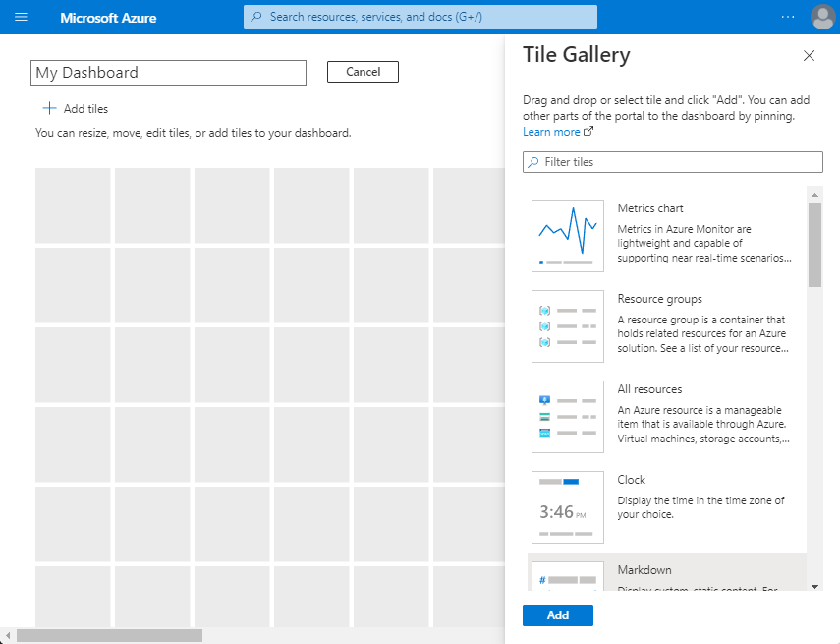Open the ellipsis more options menu
The image size is (840, 644).
pos(788,17)
